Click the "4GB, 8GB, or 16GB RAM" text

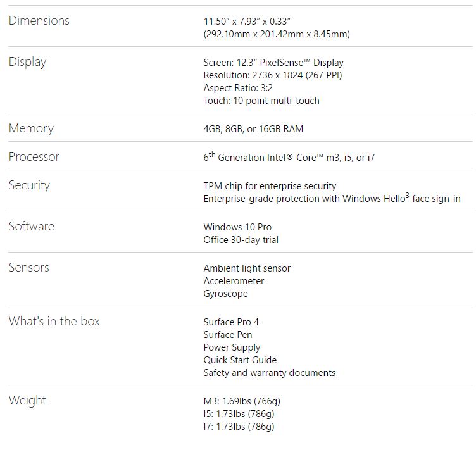(253, 129)
